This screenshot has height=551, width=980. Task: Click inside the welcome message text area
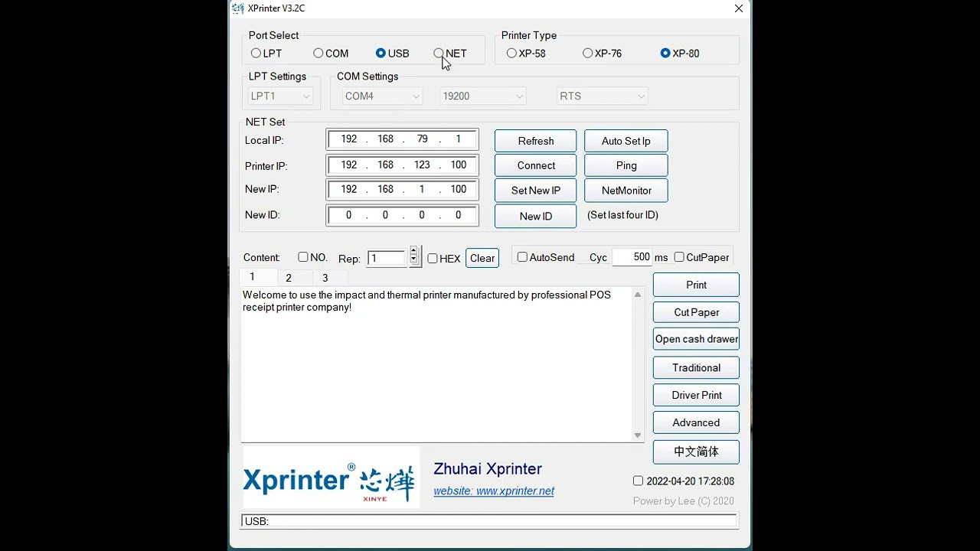pos(436,364)
